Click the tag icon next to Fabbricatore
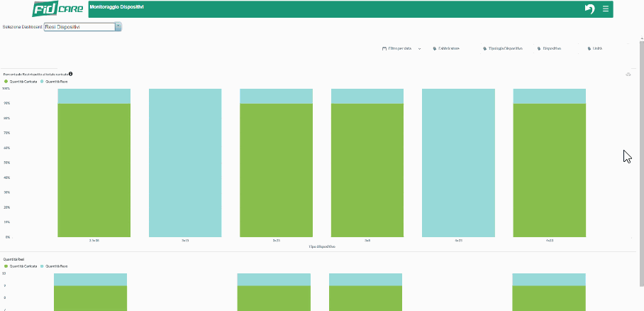 (x=434, y=48)
